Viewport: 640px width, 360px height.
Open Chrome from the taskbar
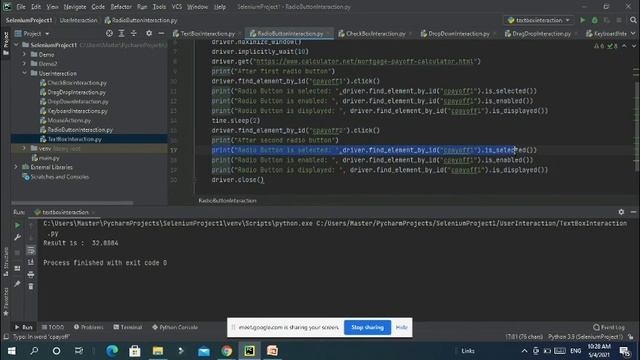(x=227, y=351)
